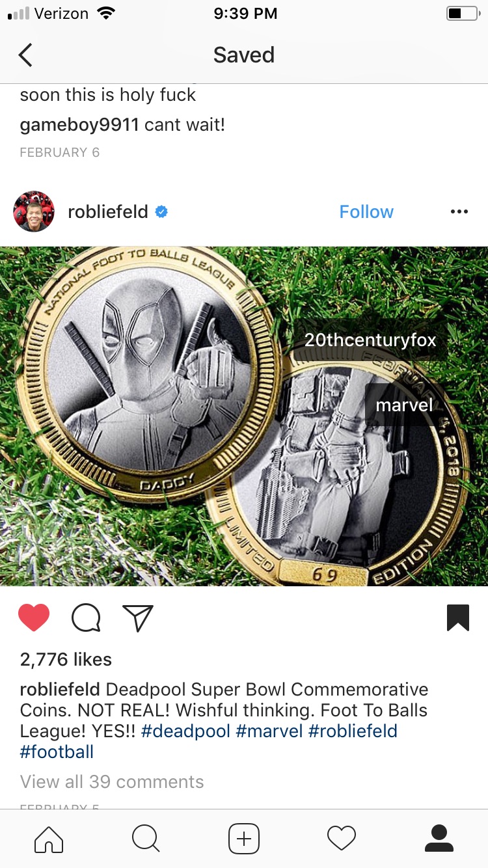The image size is (488, 868).
Task: Show the 2,776 likes list
Action: coord(66,659)
